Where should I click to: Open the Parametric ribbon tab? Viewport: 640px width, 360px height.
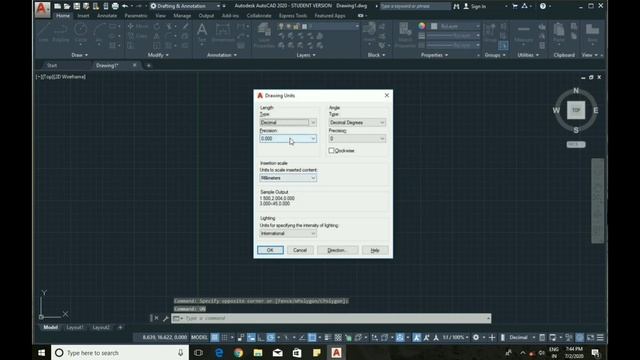pyautogui.click(x=136, y=16)
